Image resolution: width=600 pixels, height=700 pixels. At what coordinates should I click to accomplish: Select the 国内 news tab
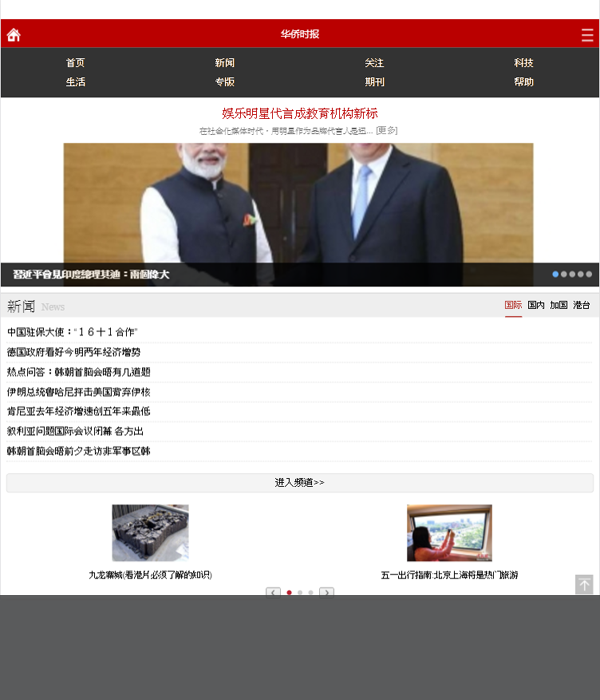[x=536, y=305]
